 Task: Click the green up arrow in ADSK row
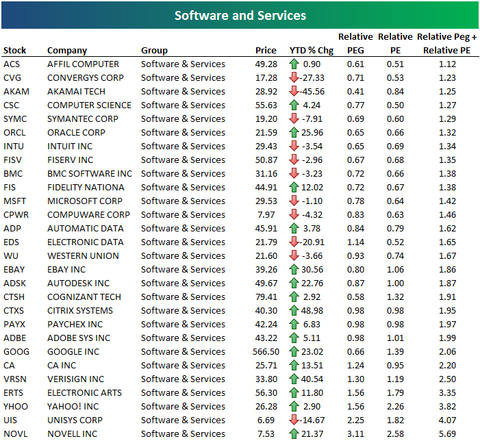click(x=294, y=283)
